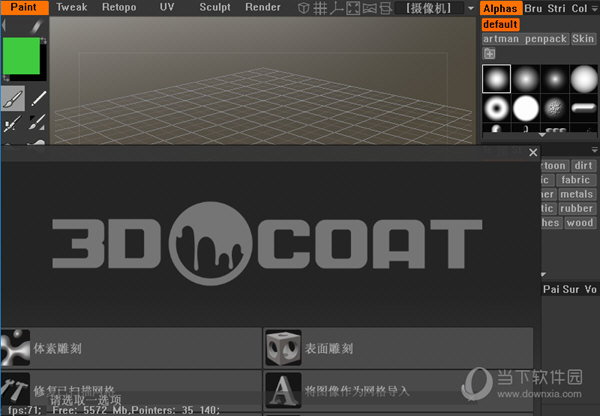Select the metals material folder
This screenshot has height=416, width=600.
[576, 194]
